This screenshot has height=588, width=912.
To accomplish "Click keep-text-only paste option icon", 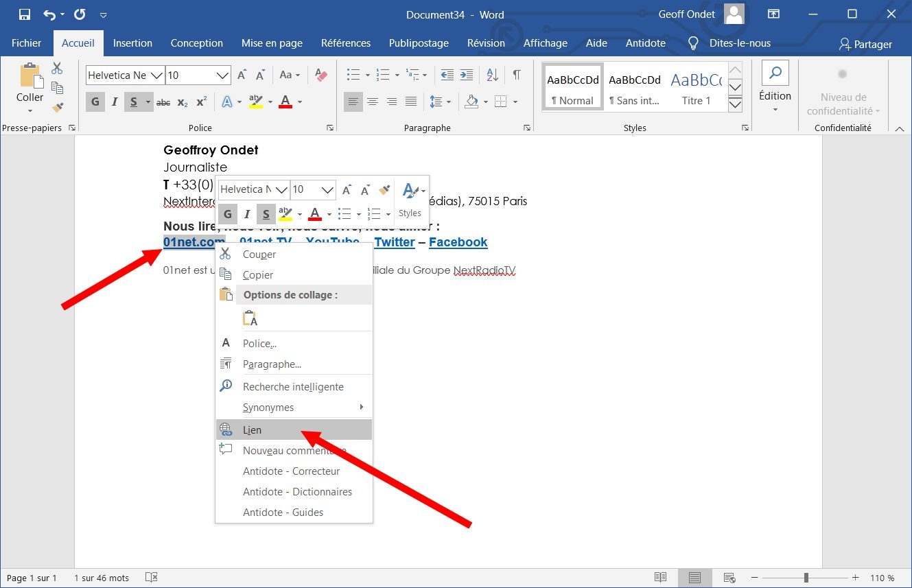I will point(250,319).
